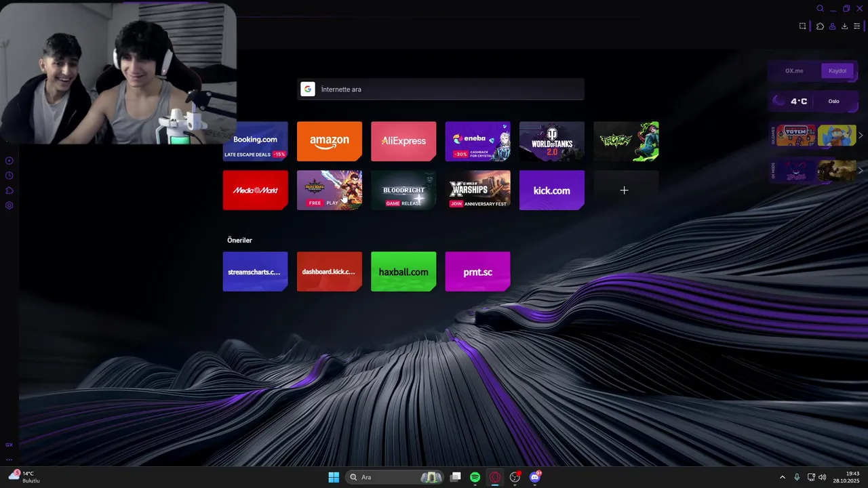
Task: Open GX Control icon at sidebar bottom
Action: pyautogui.click(x=9, y=445)
